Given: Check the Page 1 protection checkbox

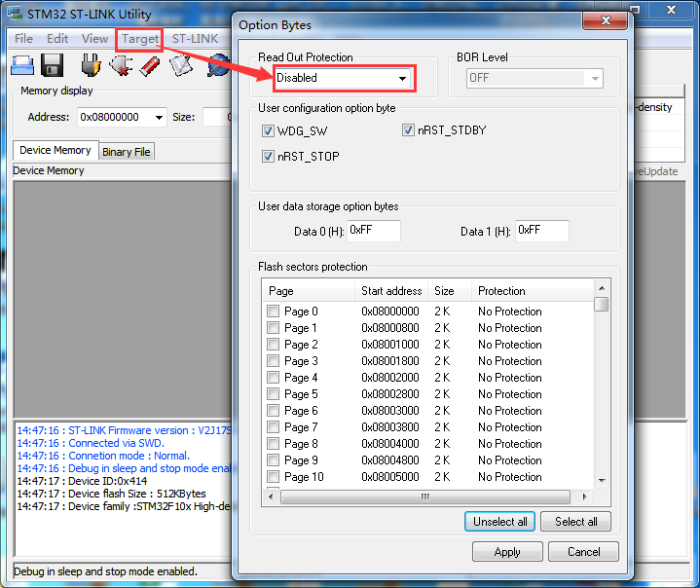Looking at the screenshot, I should pyautogui.click(x=273, y=327).
